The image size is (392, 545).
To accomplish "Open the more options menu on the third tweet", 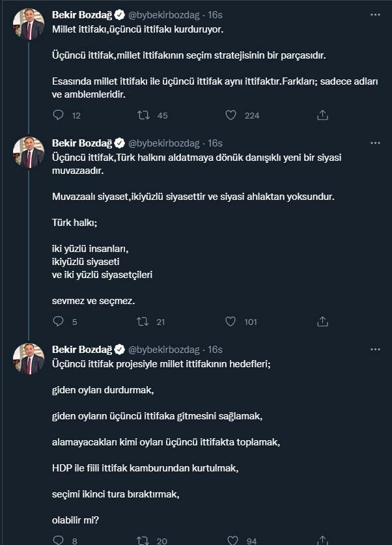I will coord(374,348).
